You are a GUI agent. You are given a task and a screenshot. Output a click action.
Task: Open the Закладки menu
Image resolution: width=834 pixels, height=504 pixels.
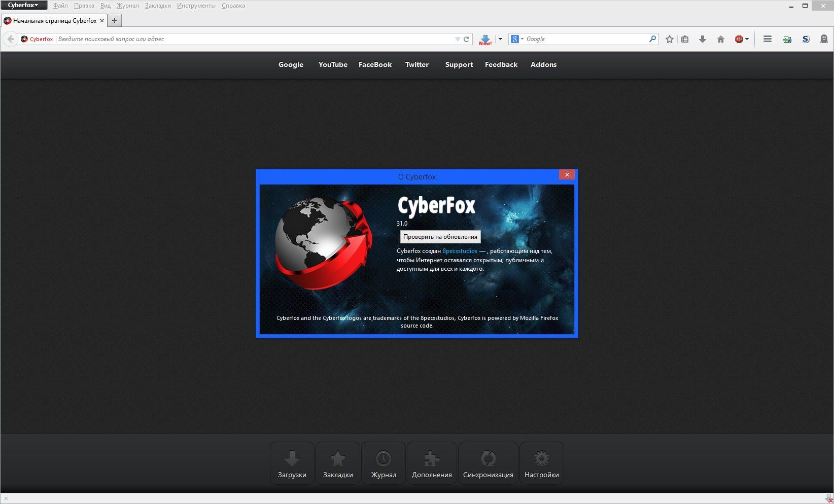158,6
